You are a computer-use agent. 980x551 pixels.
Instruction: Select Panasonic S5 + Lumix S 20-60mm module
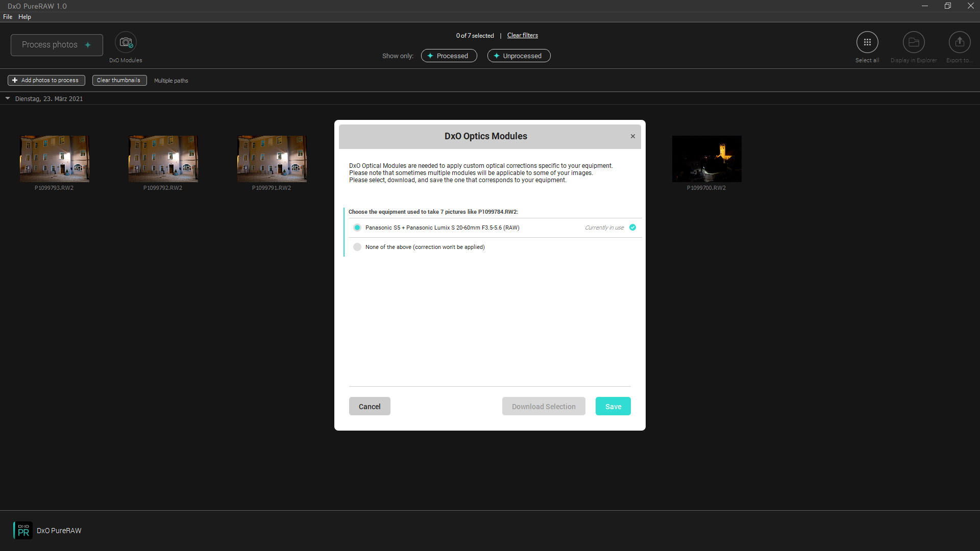[x=357, y=228]
